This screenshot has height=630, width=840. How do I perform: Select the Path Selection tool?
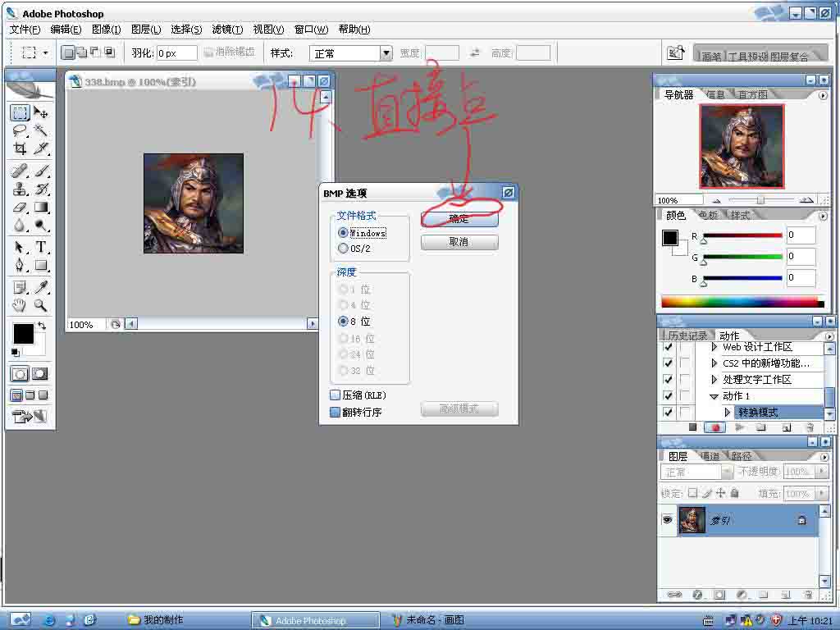coord(20,248)
